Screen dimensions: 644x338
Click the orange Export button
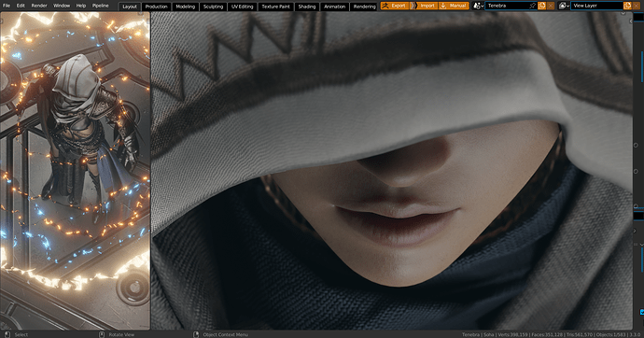pos(395,6)
